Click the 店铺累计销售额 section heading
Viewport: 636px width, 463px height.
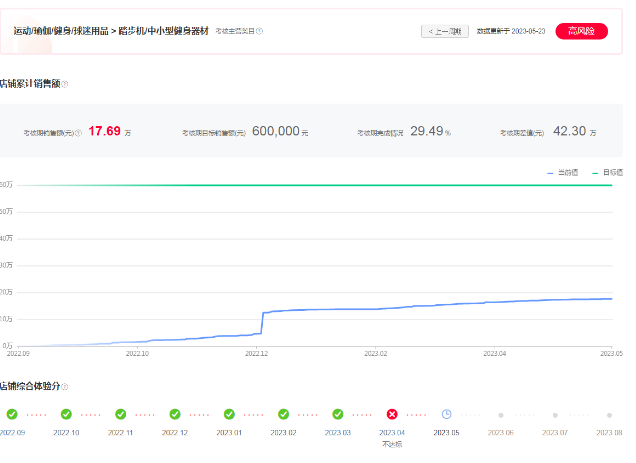click(x=30, y=84)
